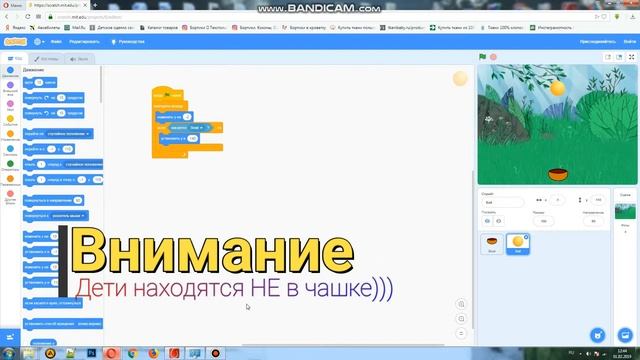The height and width of the screenshot is (360, 640).
Task: Zoom in the code workspace
Action: 461,304
